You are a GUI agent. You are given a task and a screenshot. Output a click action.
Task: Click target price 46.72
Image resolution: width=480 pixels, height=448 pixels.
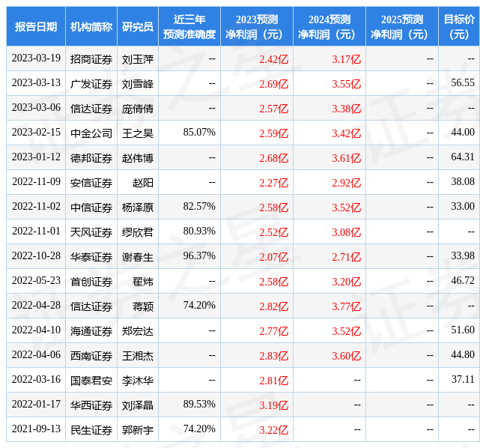pyautogui.click(x=463, y=281)
